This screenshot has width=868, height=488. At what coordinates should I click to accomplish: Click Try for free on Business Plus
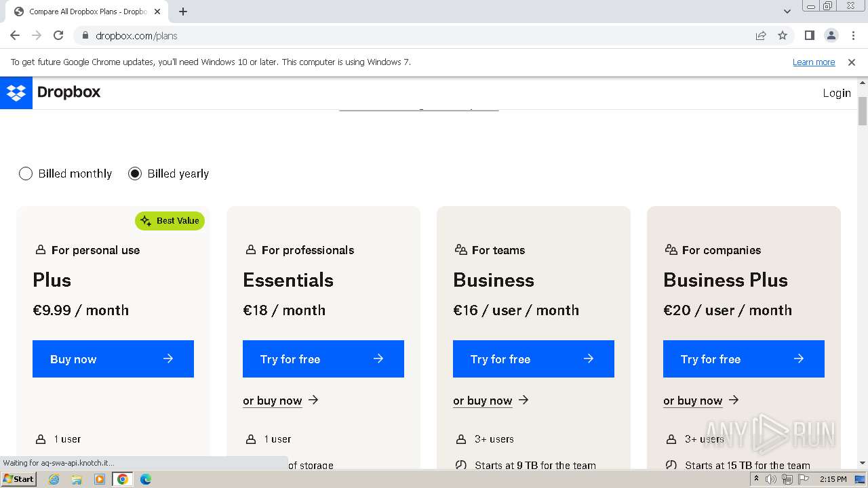click(744, 359)
